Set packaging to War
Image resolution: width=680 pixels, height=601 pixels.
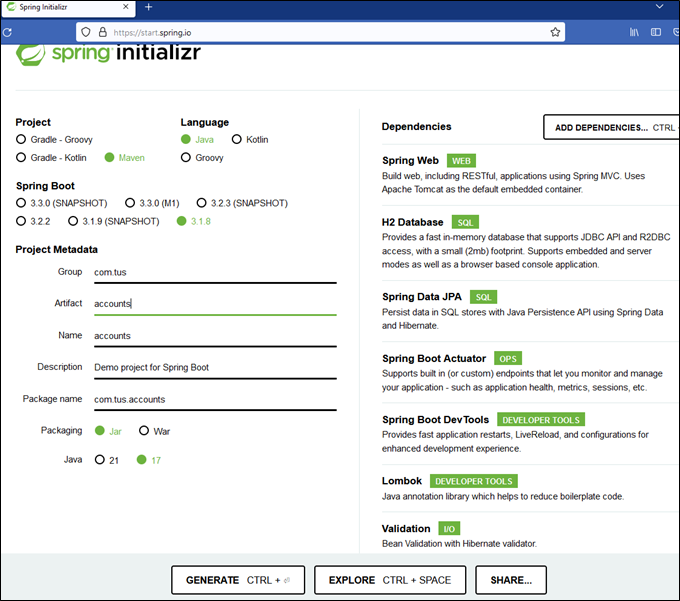point(144,431)
